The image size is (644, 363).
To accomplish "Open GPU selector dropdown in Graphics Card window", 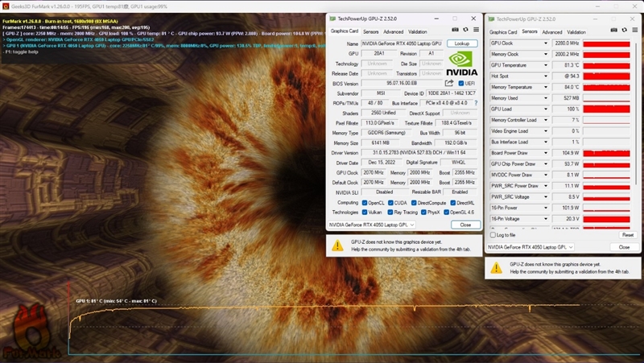I will 372,225.
